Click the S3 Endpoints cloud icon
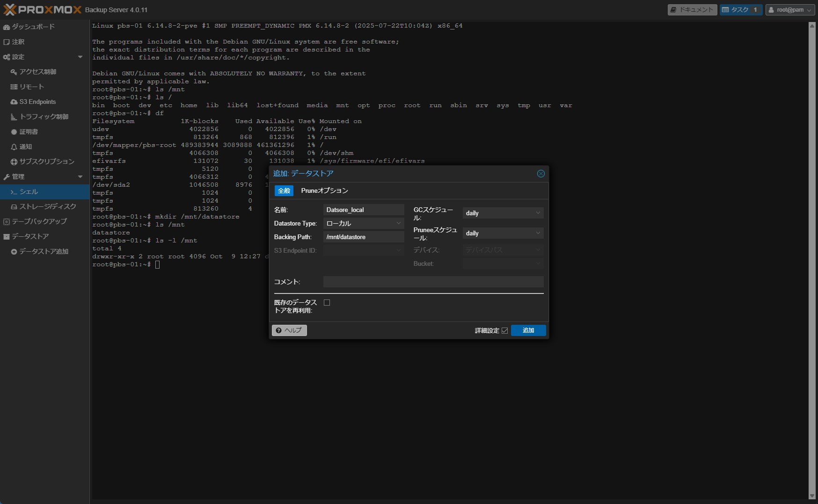818x504 pixels. (x=14, y=102)
